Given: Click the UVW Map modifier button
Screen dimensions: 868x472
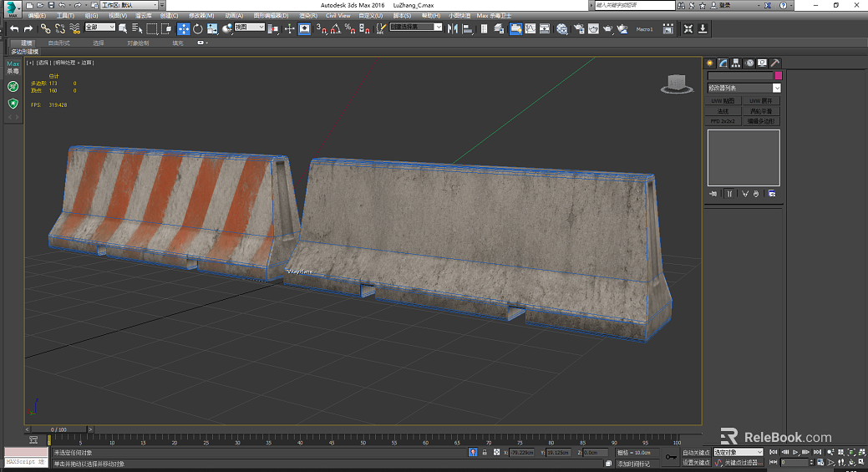Looking at the screenshot, I should pos(723,101).
